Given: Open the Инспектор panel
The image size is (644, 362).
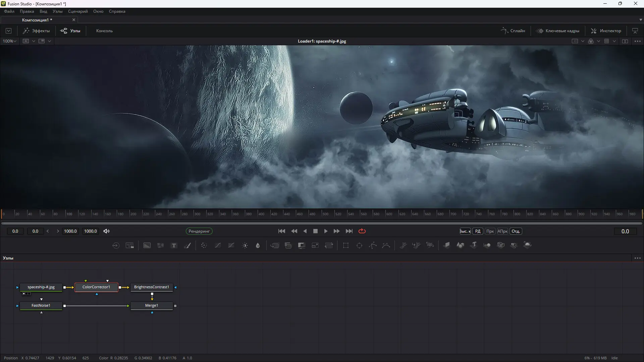Looking at the screenshot, I should click(606, 31).
